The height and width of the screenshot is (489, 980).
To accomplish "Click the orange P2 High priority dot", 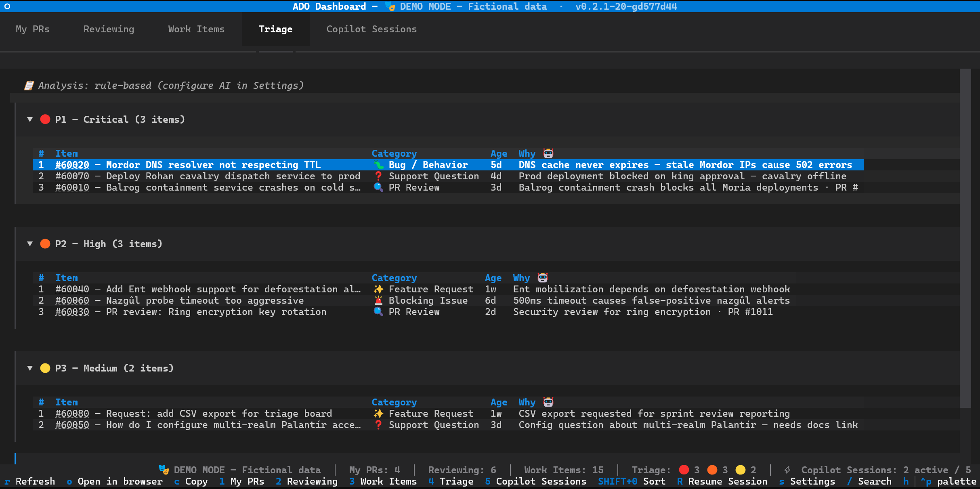I will click(x=45, y=244).
